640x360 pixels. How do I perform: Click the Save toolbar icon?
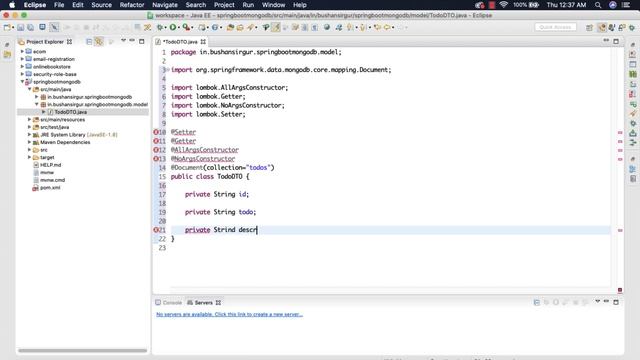(x=20, y=27)
